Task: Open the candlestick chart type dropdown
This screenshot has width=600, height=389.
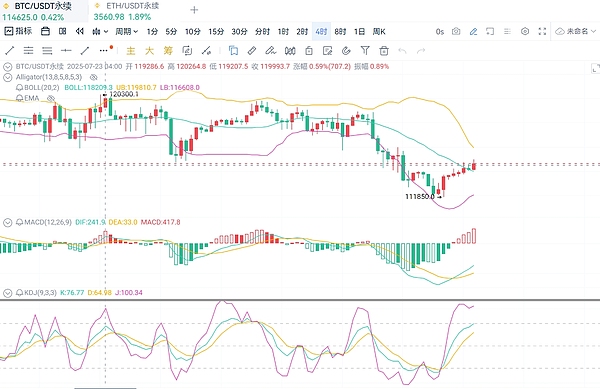Action: pyautogui.click(x=100, y=31)
